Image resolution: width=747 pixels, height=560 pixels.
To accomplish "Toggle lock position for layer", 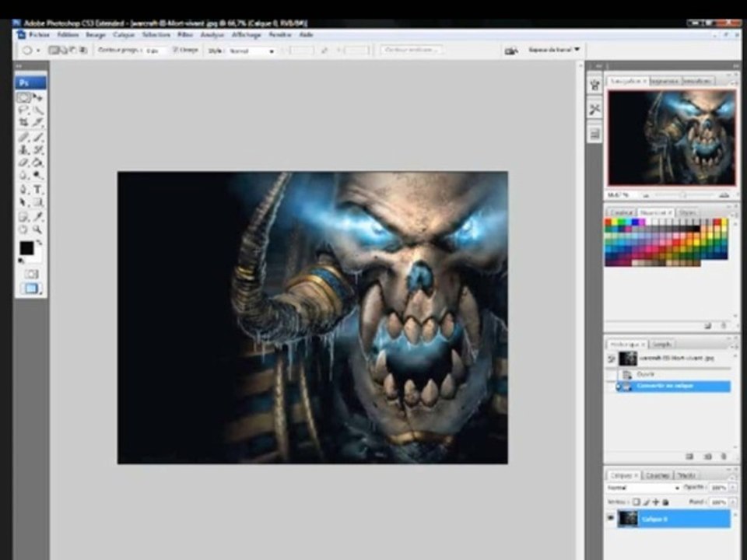I will [x=656, y=502].
